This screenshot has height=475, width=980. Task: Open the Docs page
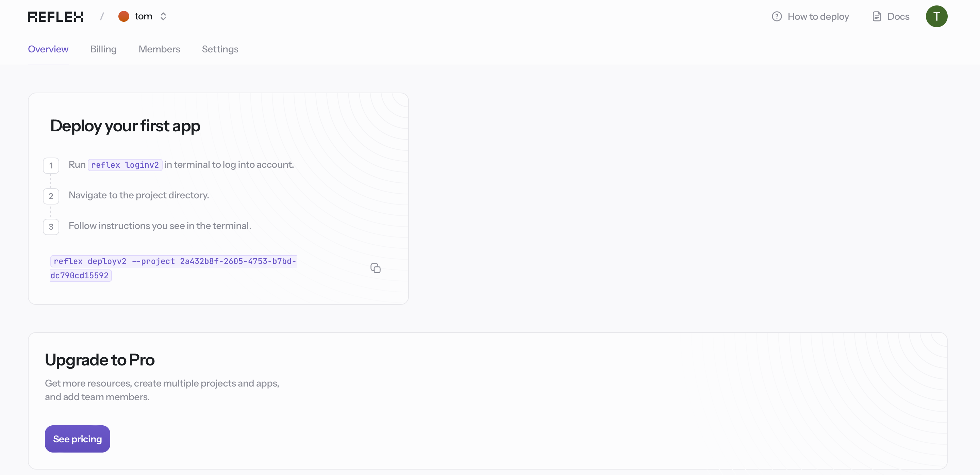click(x=898, y=16)
